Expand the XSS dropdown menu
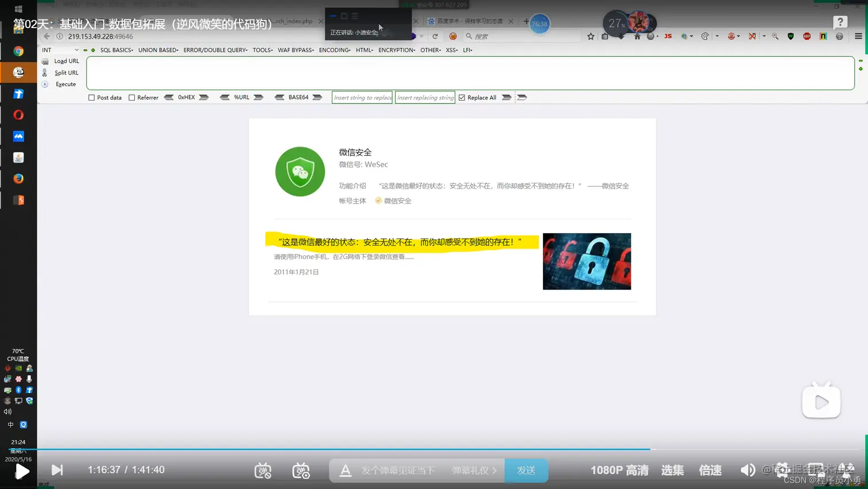Viewport: 868px width, 489px height. (452, 50)
